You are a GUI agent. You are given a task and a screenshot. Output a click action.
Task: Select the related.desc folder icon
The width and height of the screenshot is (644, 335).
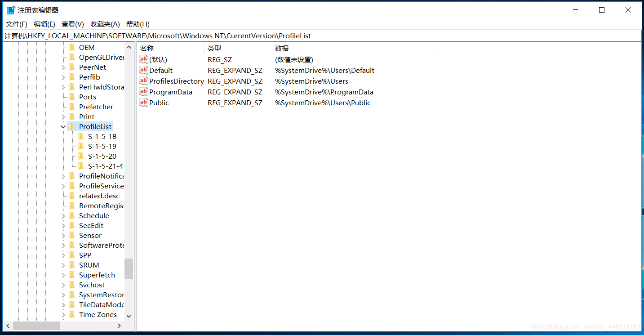72,196
